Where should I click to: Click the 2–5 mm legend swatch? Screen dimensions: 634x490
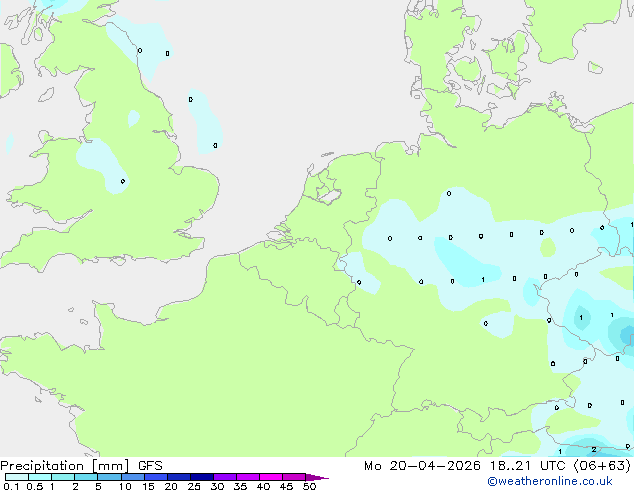click(x=86, y=477)
